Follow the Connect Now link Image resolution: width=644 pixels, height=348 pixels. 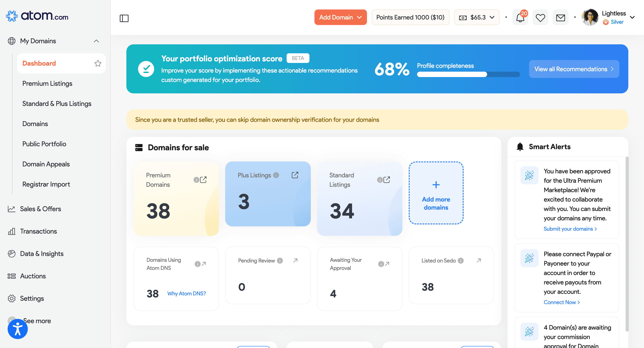(562, 302)
